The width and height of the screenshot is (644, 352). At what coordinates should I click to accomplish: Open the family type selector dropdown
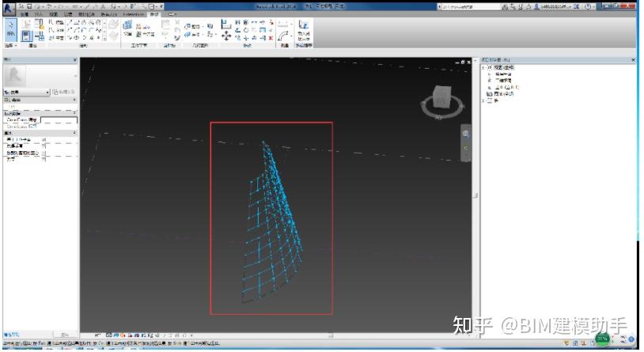(x=27, y=92)
